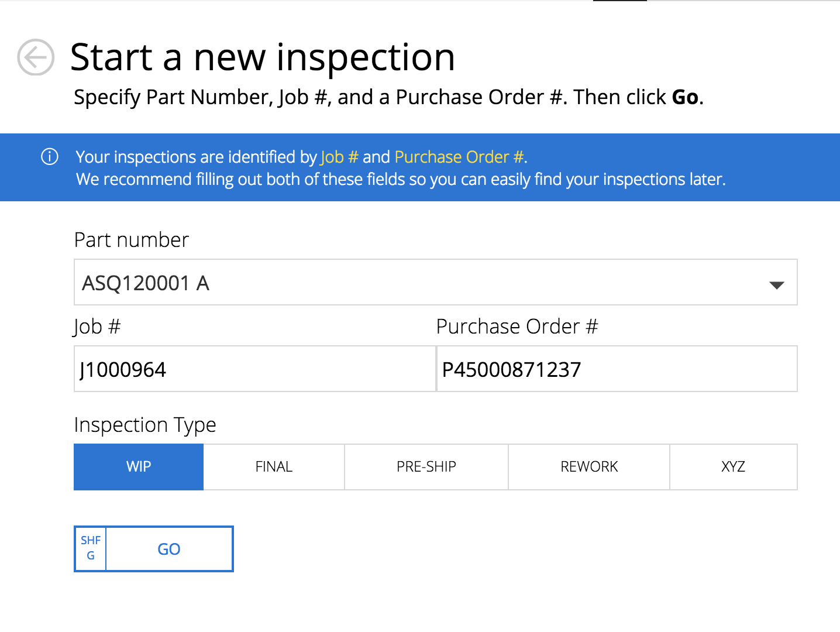Viewport: 840px width, 632px height.
Task: Click the back arrow circle icon
Action: [x=36, y=57]
